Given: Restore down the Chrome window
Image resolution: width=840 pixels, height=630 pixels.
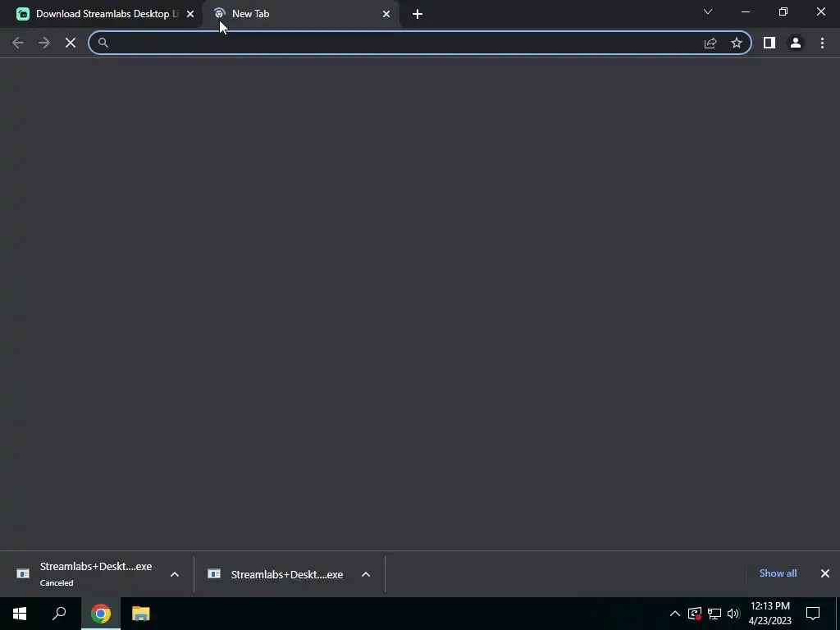Looking at the screenshot, I should pos(783,11).
